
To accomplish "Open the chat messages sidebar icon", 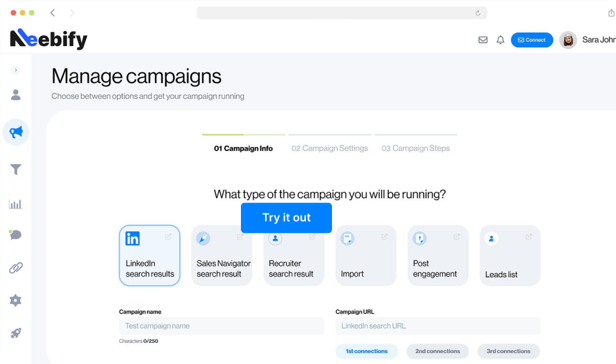I will 16,235.
